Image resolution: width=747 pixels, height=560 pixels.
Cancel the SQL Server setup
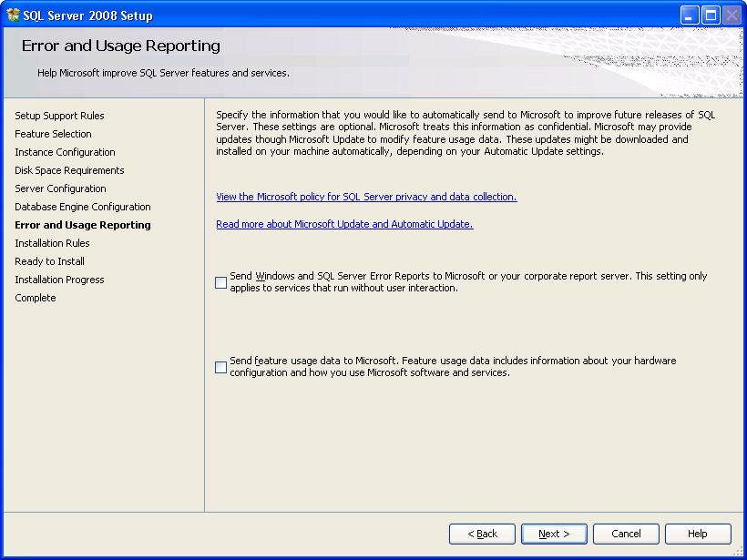click(x=626, y=534)
